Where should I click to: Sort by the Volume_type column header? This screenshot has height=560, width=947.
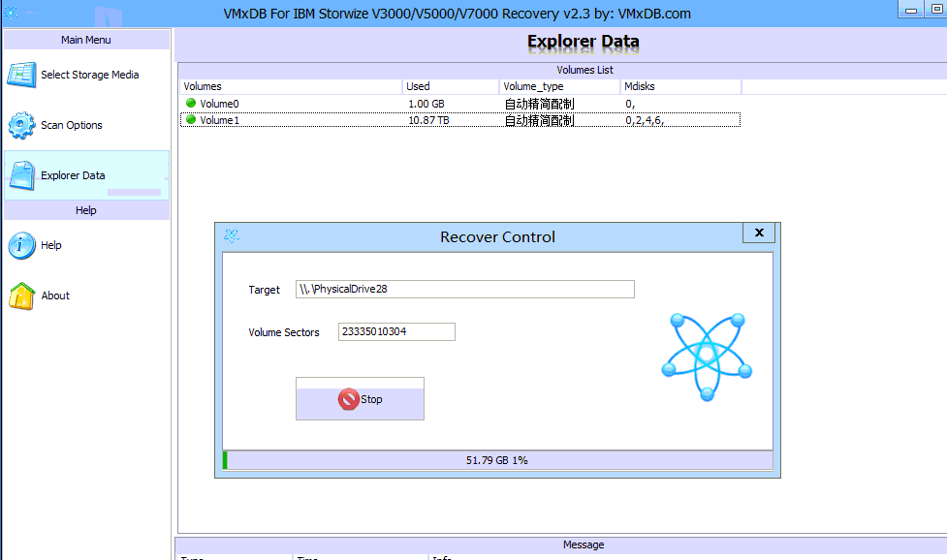coord(560,86)
